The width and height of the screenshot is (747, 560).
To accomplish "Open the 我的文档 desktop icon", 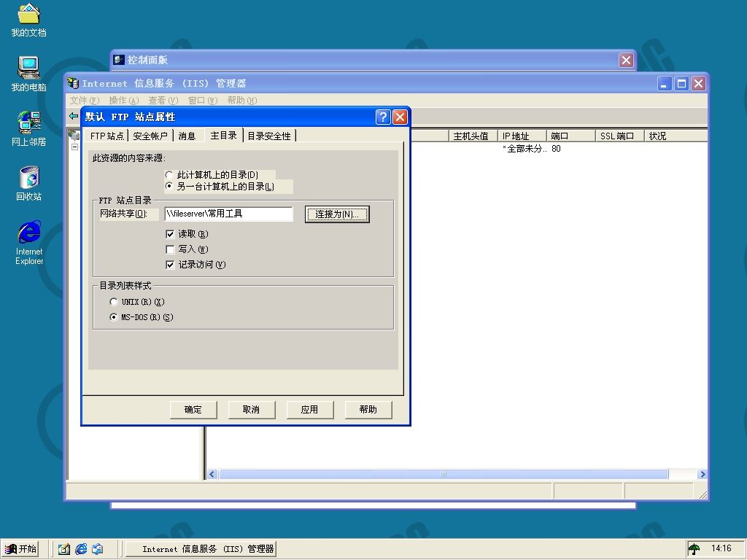I will pos(28,20).
